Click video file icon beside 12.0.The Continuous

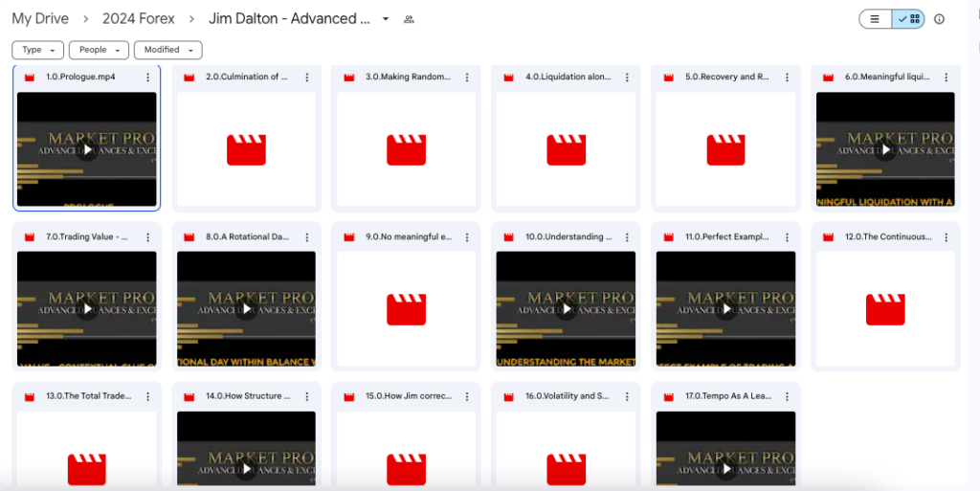coord(828,237)
